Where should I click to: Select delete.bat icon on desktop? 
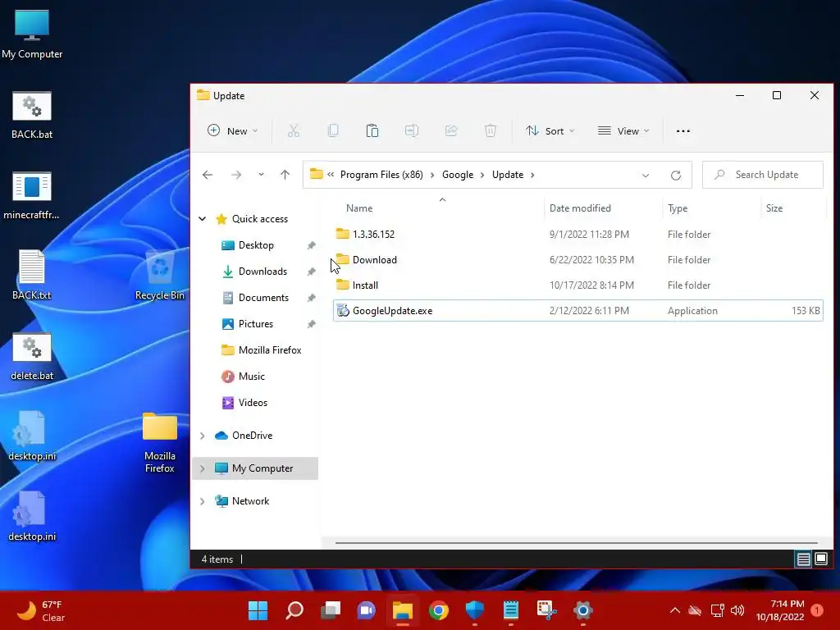tap(32, 357)
